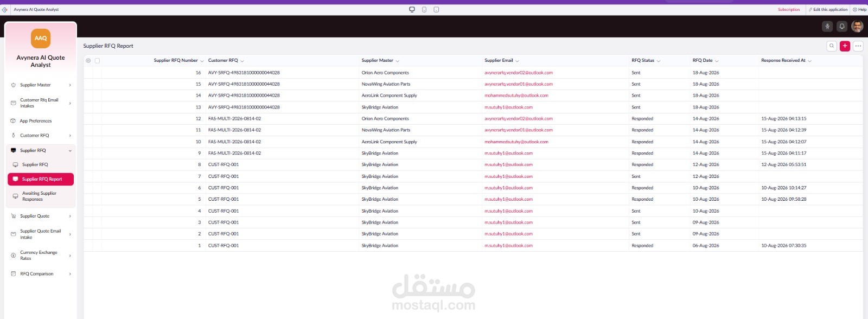Open the notifications bell
This screenshot has height=319, width=868.
[x=842, y=26]
